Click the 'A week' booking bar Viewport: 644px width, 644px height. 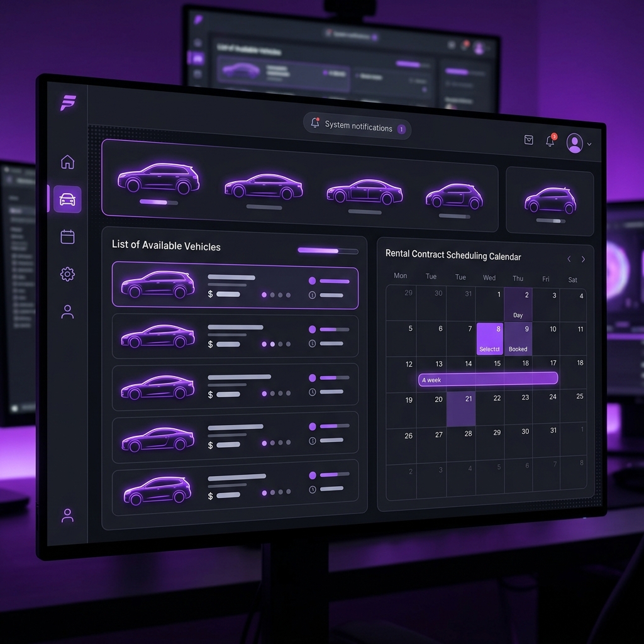coord(488,379)
